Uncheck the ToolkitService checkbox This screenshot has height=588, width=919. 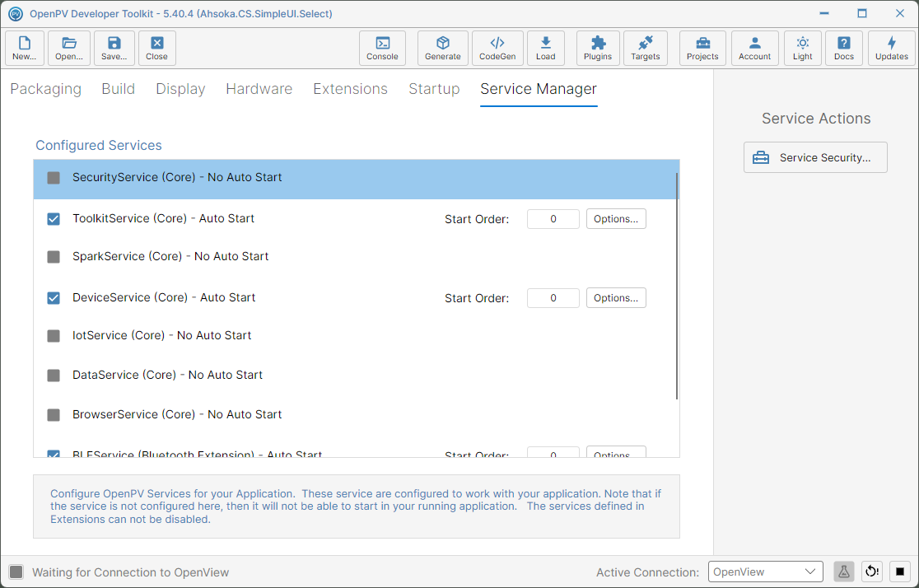coord(54,219)
